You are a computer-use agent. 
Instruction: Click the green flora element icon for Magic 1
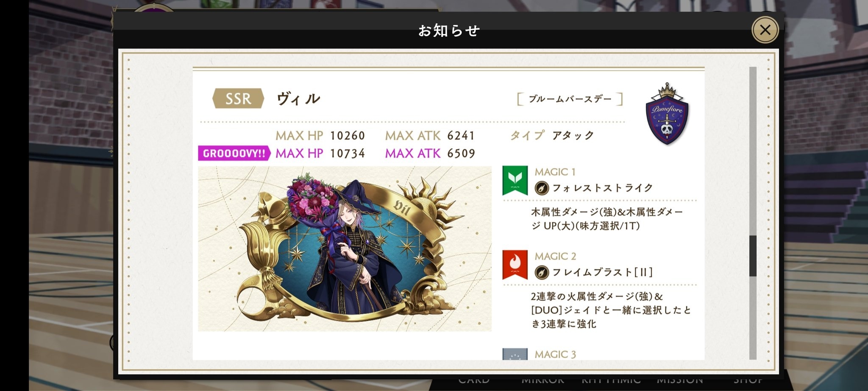[515, 180]
